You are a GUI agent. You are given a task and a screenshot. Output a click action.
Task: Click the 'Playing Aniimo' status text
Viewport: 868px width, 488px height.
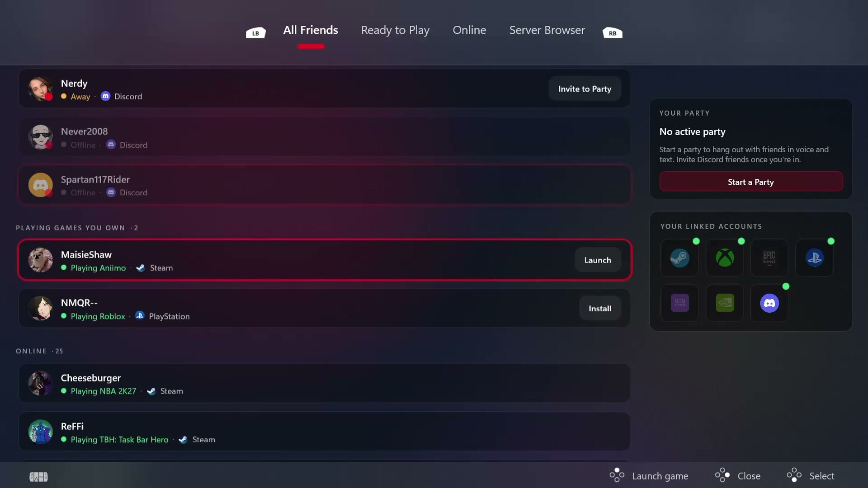click(x=98, y=268)
